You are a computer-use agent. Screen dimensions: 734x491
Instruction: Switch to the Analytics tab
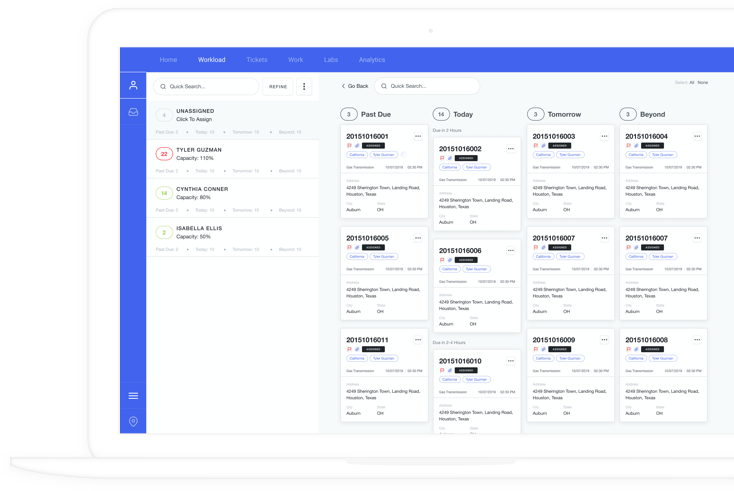(x=372, y=60)
